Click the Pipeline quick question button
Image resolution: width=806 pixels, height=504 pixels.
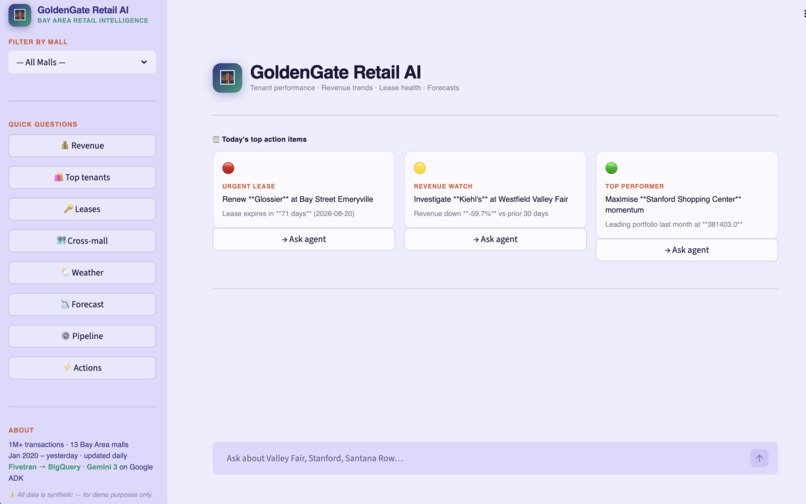[x=82, y=336]
